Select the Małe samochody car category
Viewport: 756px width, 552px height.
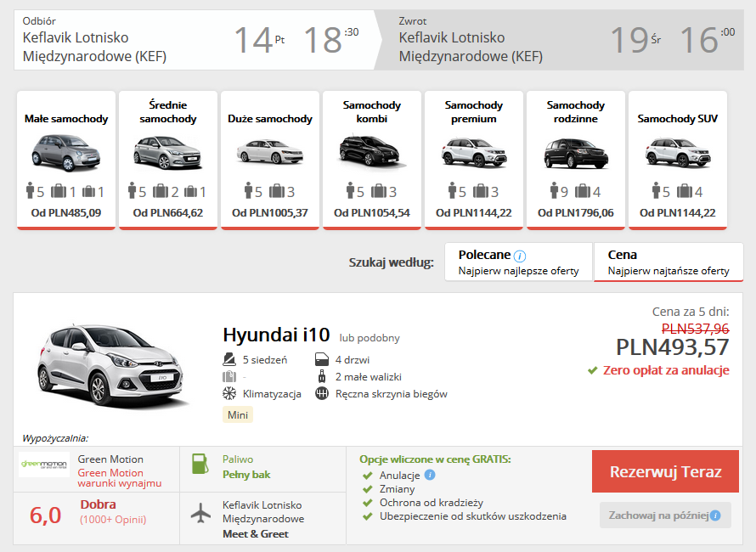click(x=66, y=160)
